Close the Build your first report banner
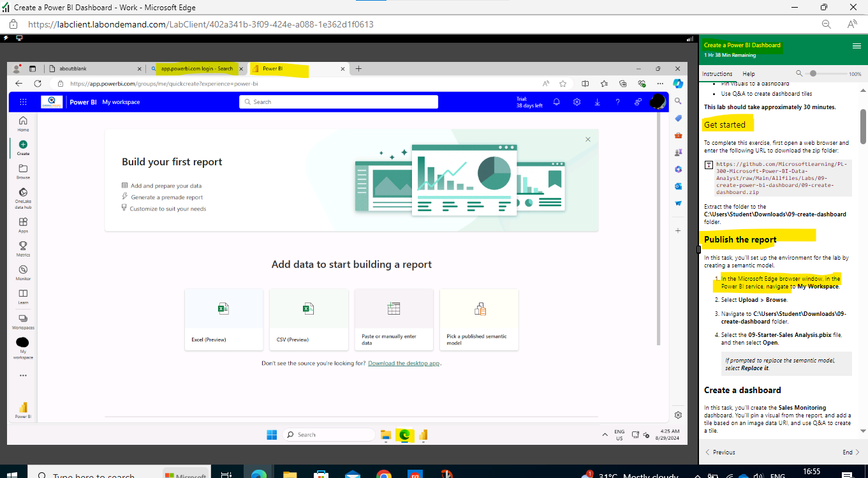The image size is (868, 478). pos(588,139)
